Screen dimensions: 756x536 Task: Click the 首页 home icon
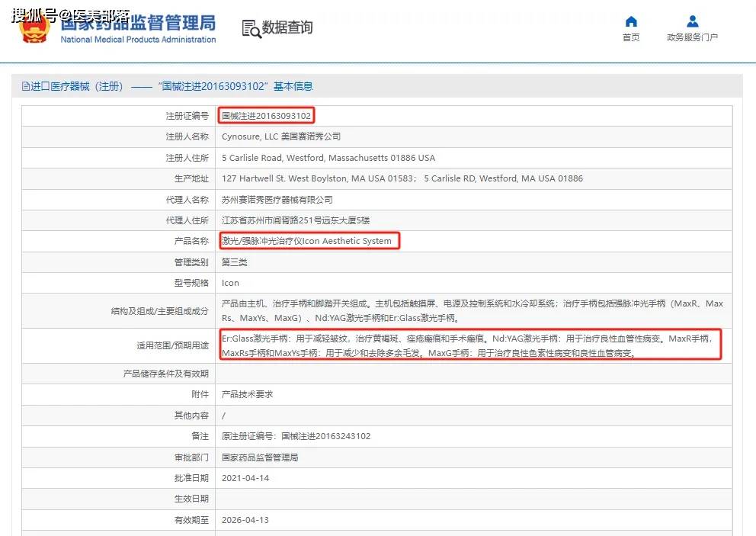(x=631, y=21)
